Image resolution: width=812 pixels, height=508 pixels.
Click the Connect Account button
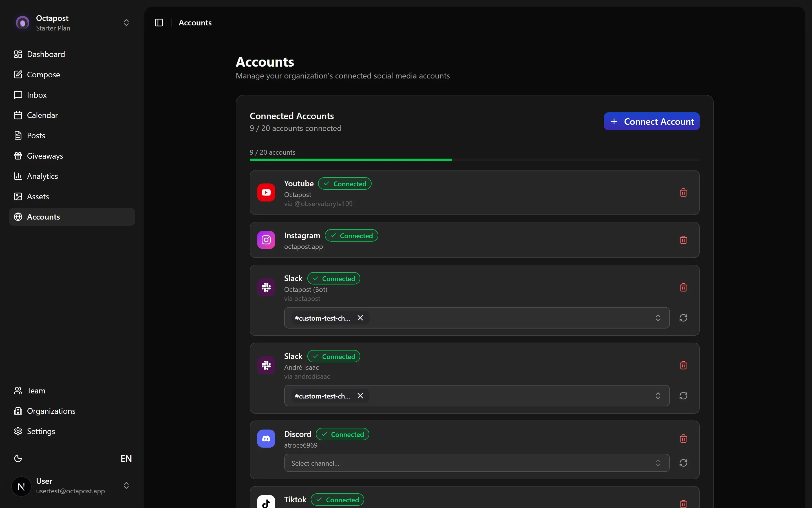[x=652, y=121]
